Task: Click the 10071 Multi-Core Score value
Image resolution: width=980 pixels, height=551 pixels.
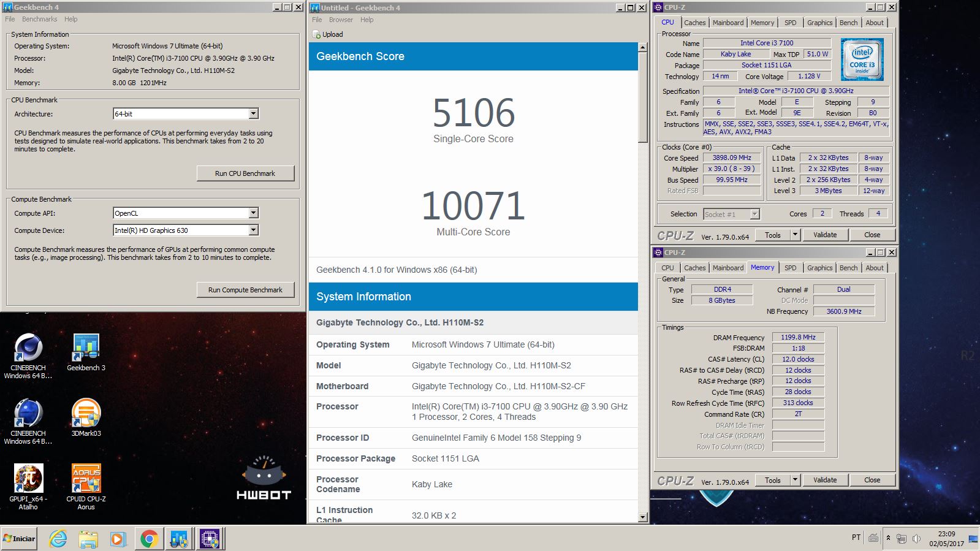Action: [x=473, y=206]
